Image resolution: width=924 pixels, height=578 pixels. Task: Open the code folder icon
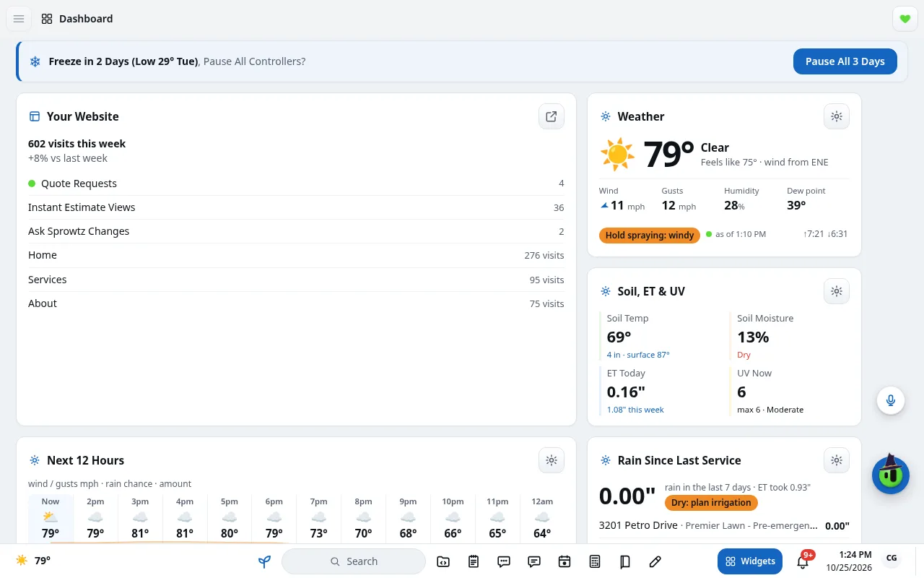click(443, 561)
